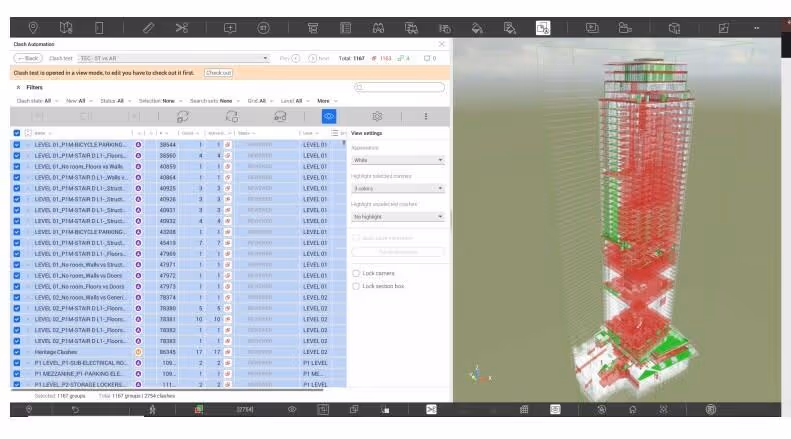The width and height of the screenshot is (791, 439).
Task: Click the eye visibility icon in bottom bar
Action: coord(292,410)
